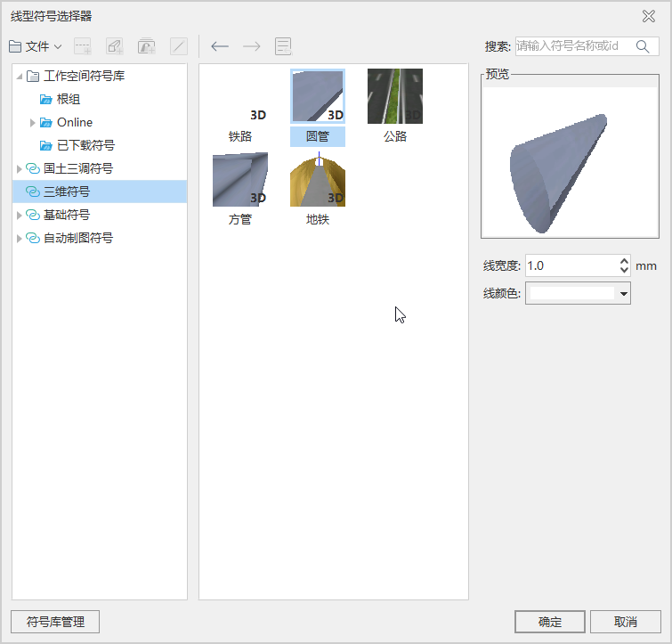
Task: Click the forward arrow navigation icon
Action: 252,46
